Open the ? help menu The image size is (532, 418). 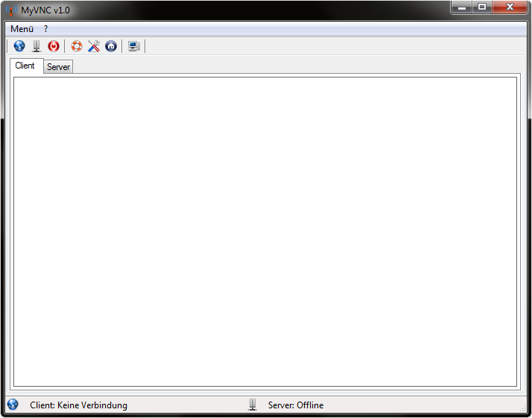point(45,29)
